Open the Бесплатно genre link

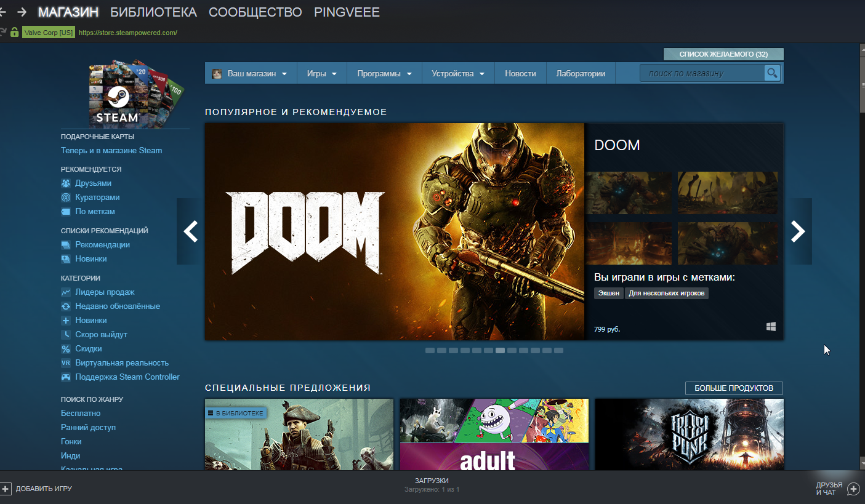tap(81, 414)
